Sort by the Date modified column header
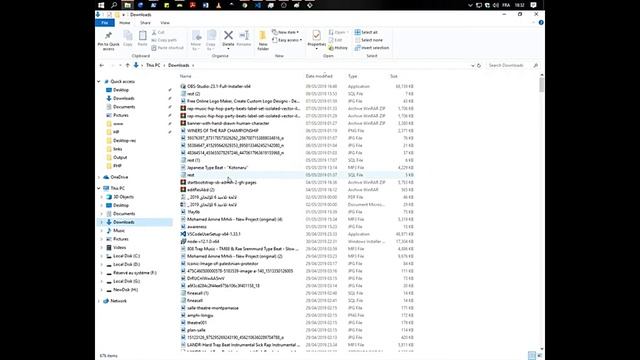Screen dimensions: 640x360 (319, 76)
